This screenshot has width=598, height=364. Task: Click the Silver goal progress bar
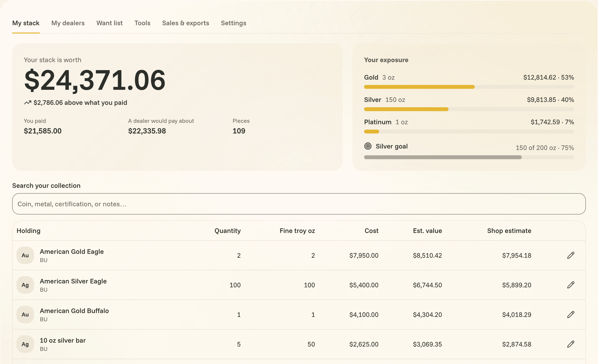point(469,157)
